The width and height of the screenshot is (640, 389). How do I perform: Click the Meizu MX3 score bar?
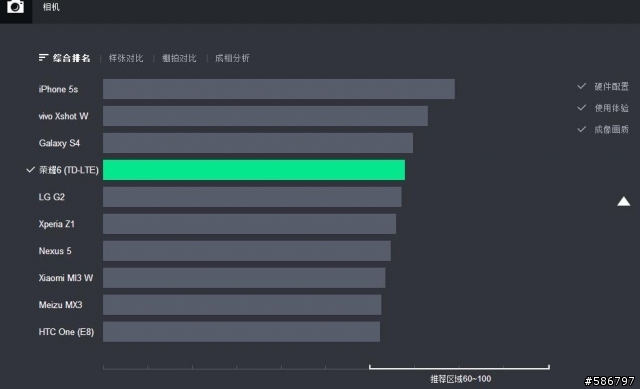pos(242,305)
